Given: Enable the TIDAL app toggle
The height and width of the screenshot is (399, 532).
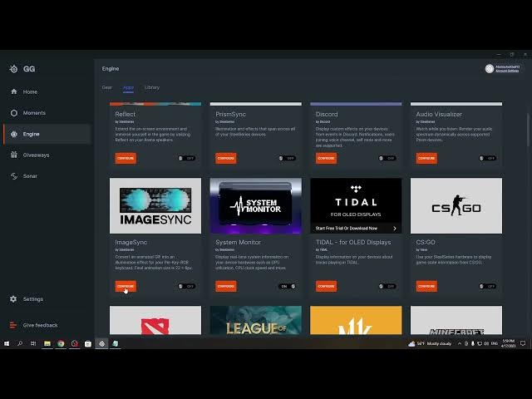Looking at the screenshot, I should pos(387,286).
